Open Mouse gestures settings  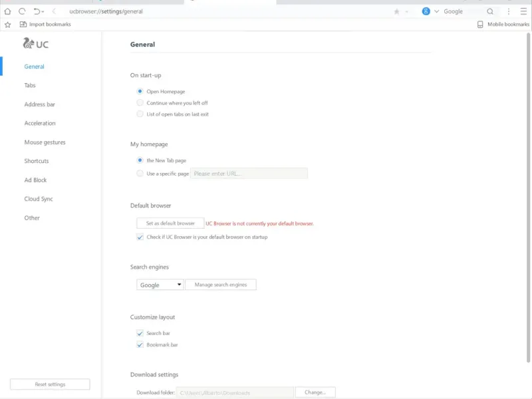pos(45,142)
